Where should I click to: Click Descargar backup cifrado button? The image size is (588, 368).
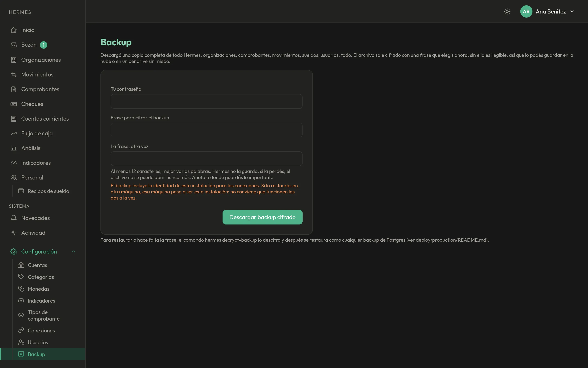point(262,217)
